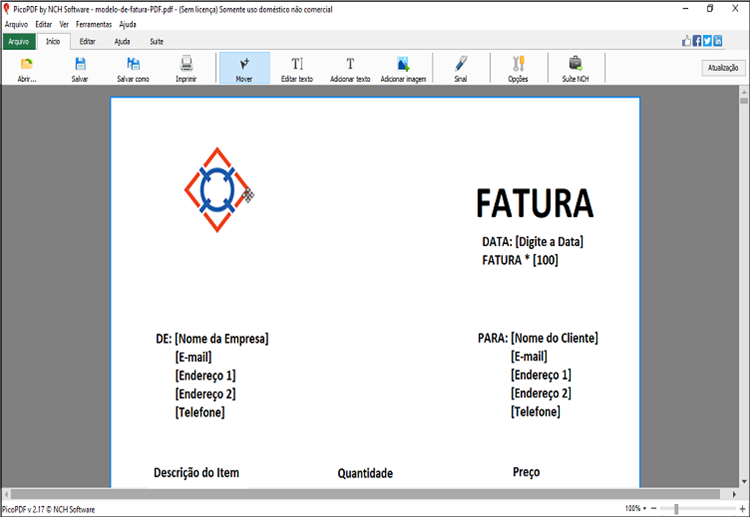Click "PicoPDF v 2.17 © NCH Software" status text
This screenshot has height=517, width=750.
(48, 509)
